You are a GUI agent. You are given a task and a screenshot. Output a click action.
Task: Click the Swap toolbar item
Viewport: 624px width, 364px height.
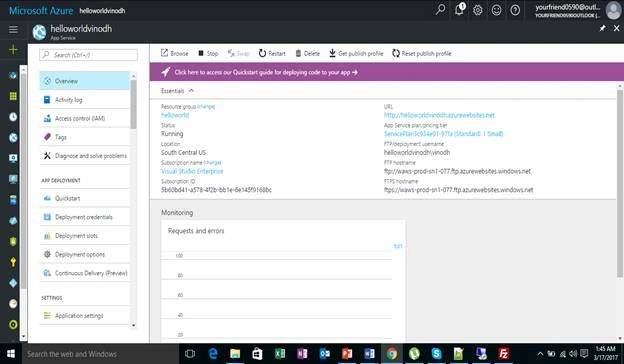(238, 53)
